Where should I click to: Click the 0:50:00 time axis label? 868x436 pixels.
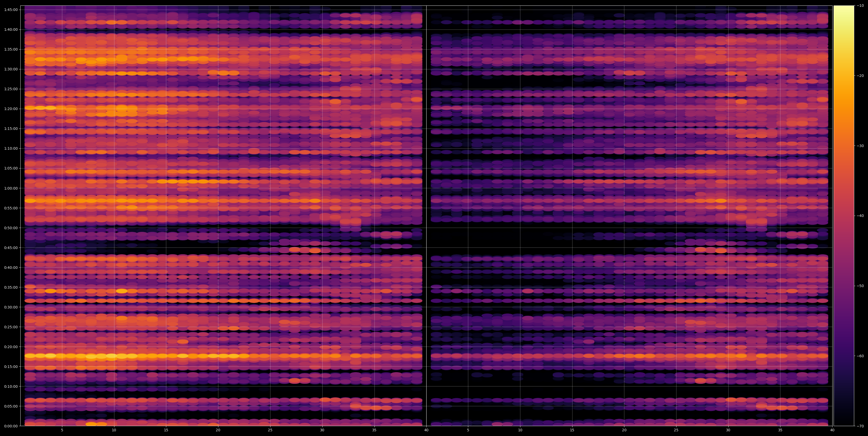pos(11,228)
